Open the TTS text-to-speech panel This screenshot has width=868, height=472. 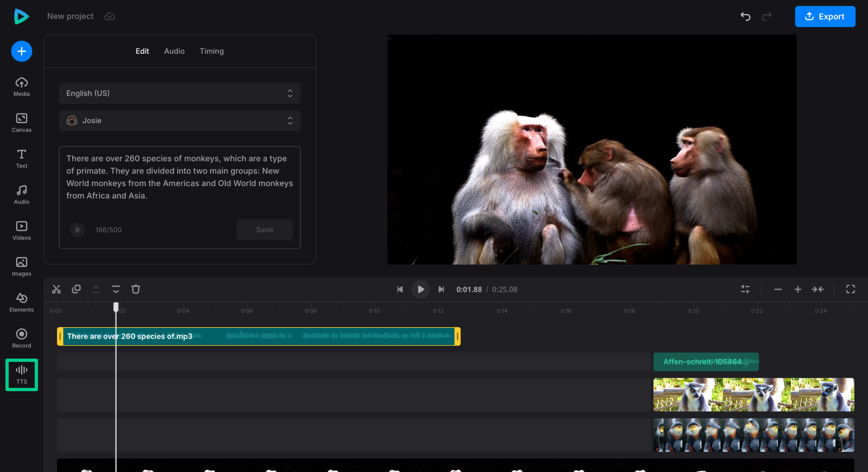[x=22, y=374]
